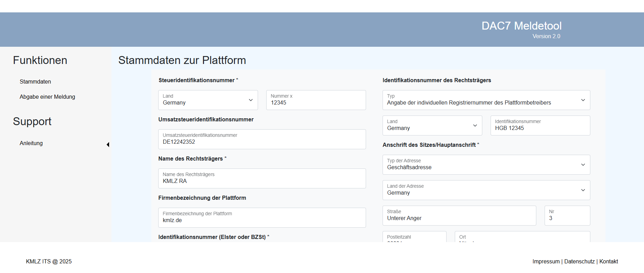Open the Impressum link in the footer

[x=546, y=261]
